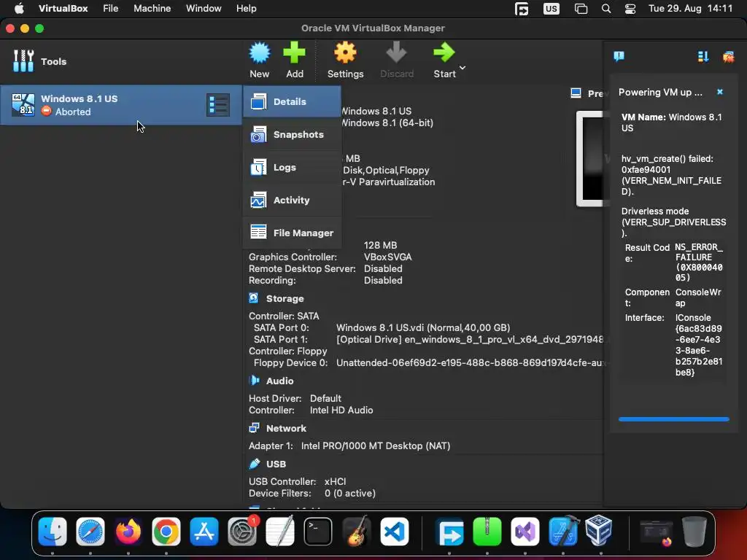
Task: Open Spotlight search in menu bar
Action: (606, 9)
